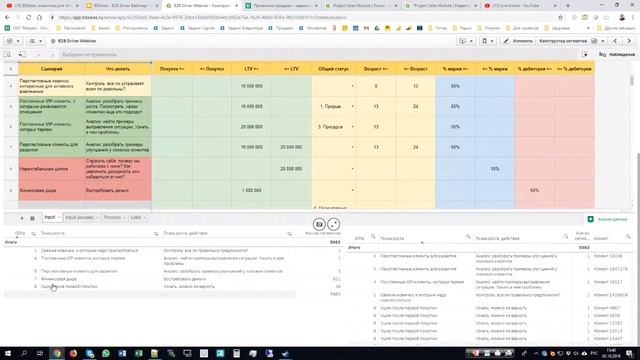
Task: Open a new browser tab
Action: click(568, 6)
